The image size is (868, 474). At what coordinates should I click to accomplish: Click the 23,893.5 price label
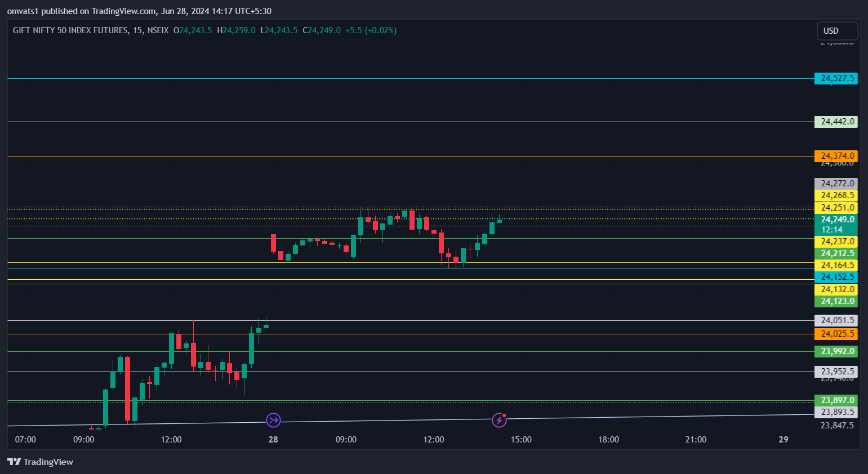tap(836, 412)
